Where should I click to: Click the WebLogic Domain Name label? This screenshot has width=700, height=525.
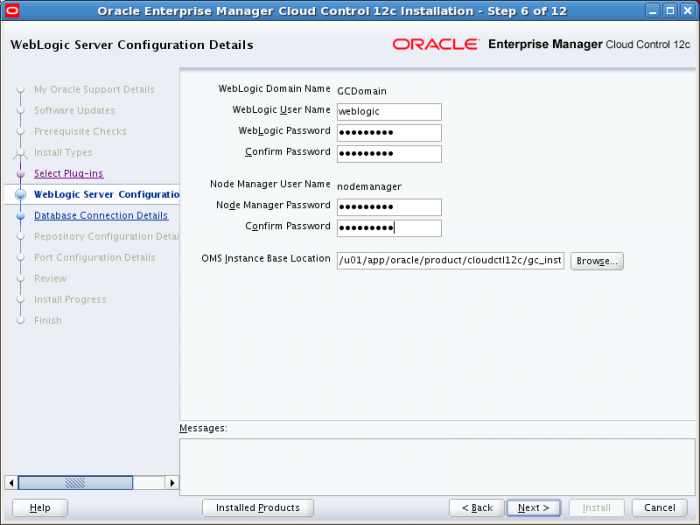coord(274,89)
